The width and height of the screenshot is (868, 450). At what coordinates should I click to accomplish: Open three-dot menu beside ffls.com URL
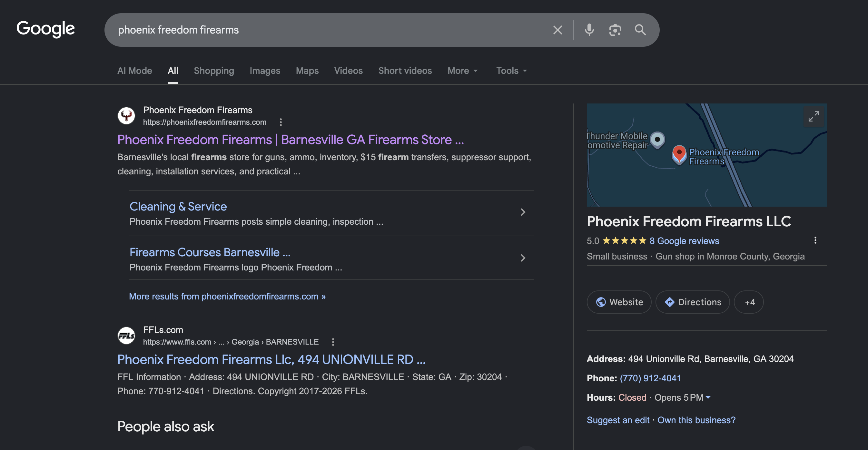(333, 342)
